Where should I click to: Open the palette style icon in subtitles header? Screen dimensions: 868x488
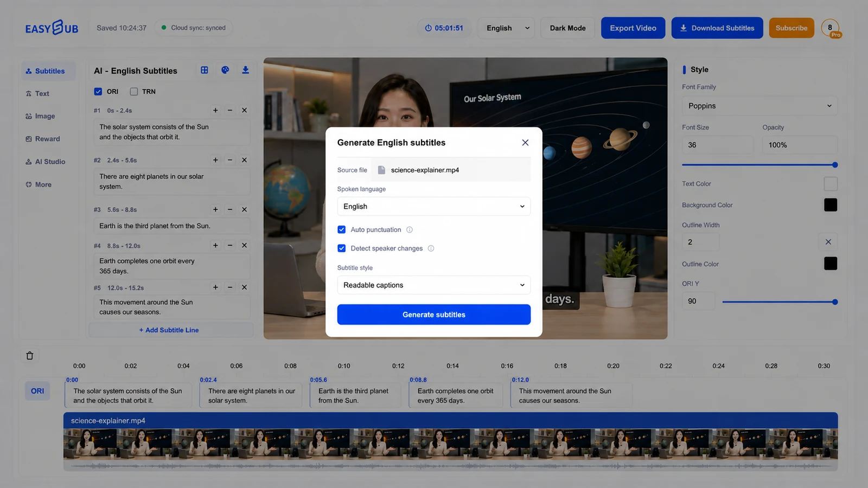pyautogui.click(x=225, y=70)
